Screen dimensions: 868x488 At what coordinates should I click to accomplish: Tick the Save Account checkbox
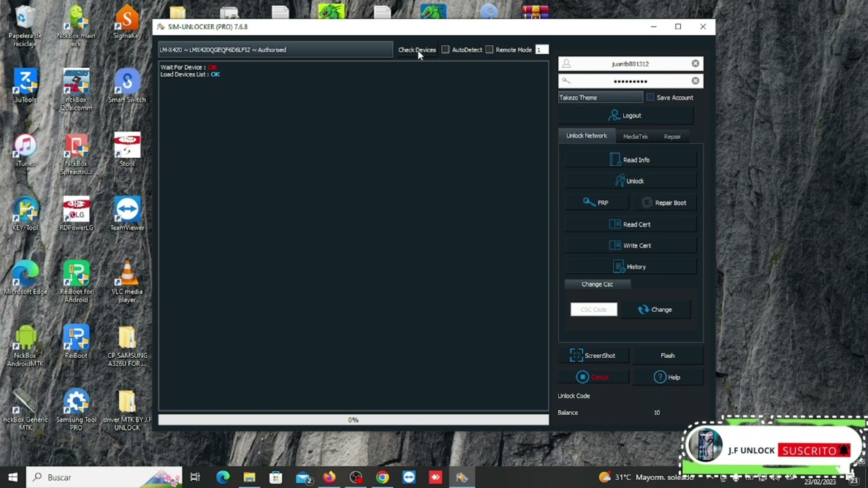tap(650, 98)
